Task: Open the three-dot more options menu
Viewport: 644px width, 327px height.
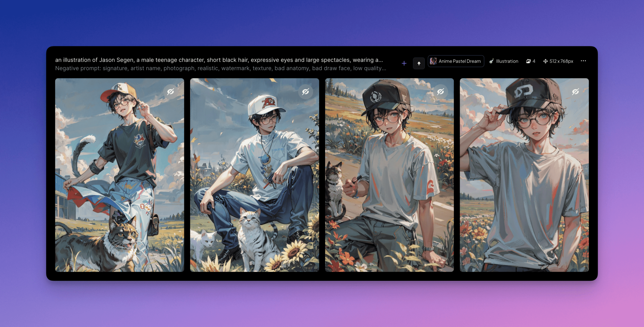Action: (583, 61)
